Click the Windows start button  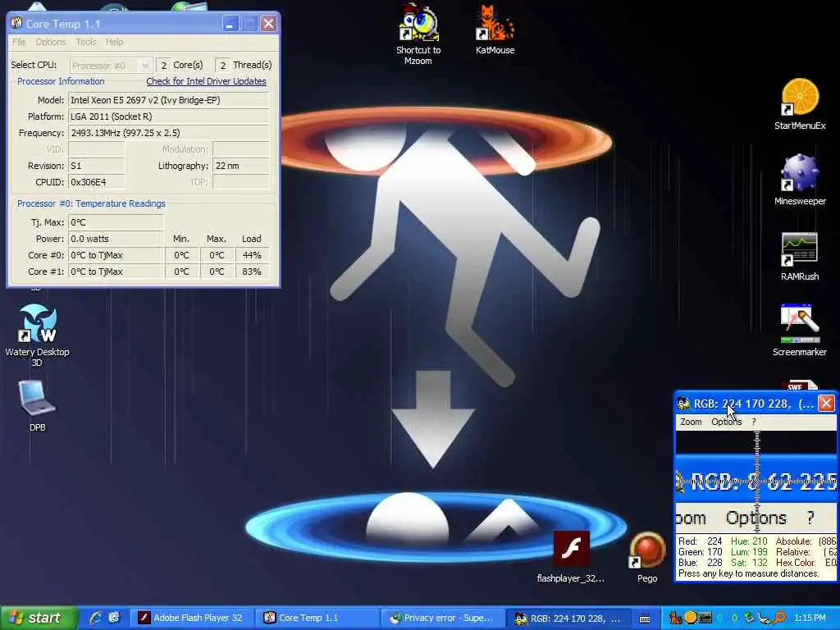click(39, 618)
